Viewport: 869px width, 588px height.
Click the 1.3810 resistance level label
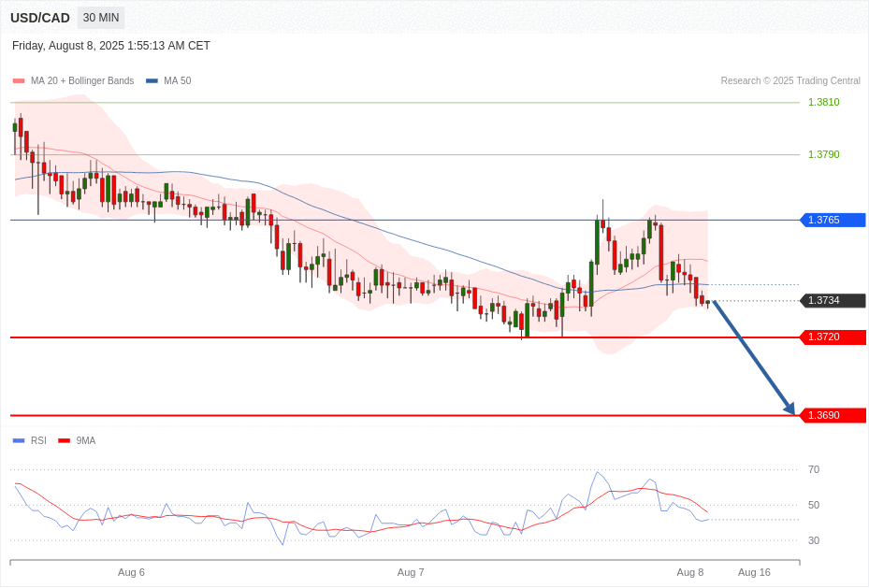coord(823,102)
